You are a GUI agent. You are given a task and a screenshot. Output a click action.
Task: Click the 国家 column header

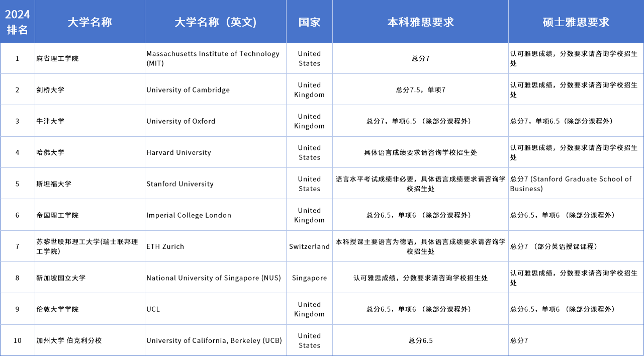[x=309, y=21]
